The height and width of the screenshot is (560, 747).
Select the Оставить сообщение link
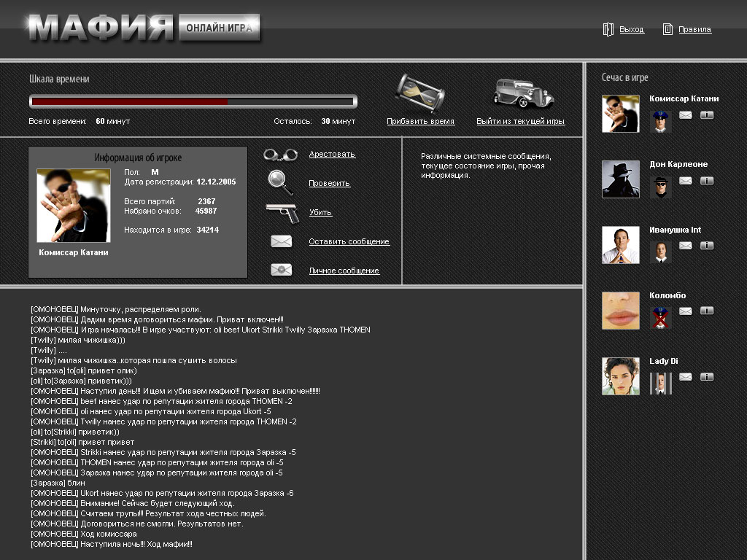349,241
